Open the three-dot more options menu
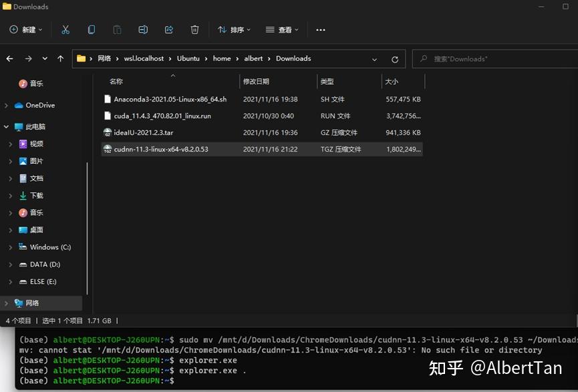 pos(321,30)
